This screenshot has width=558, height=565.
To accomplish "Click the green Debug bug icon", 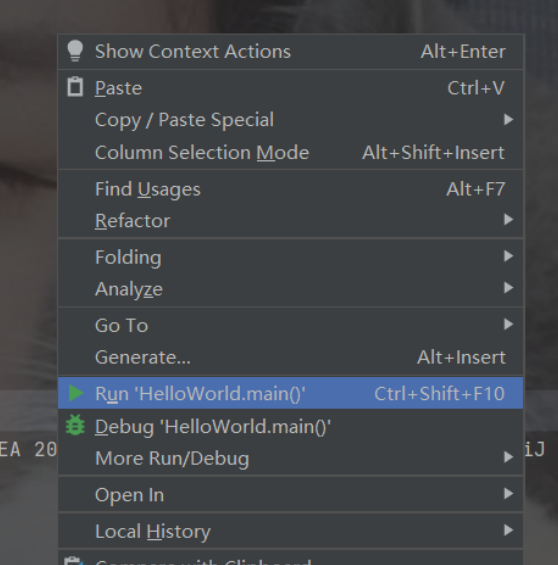I will tap(75, 426).
